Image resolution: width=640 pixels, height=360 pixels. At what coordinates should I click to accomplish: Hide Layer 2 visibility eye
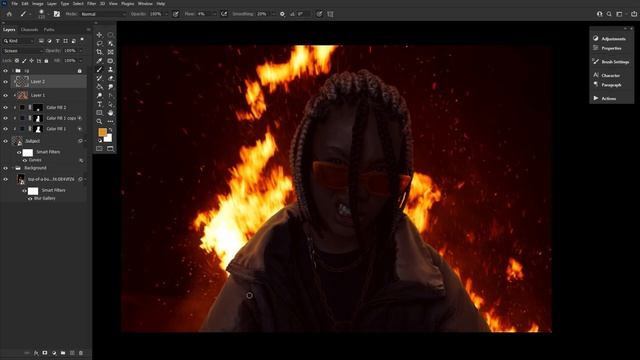(6, 82)
